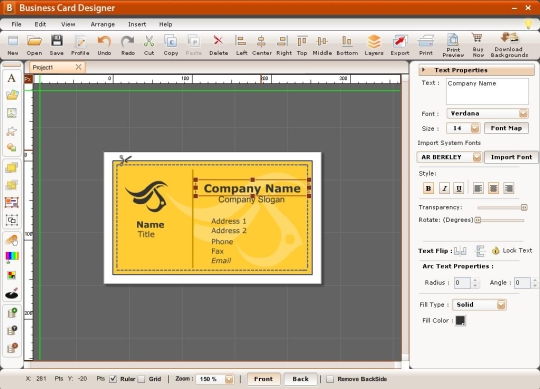Viewport: 540px width, 389px height.
Task: Enable the Grid checkbox
Action: [141, 379]
